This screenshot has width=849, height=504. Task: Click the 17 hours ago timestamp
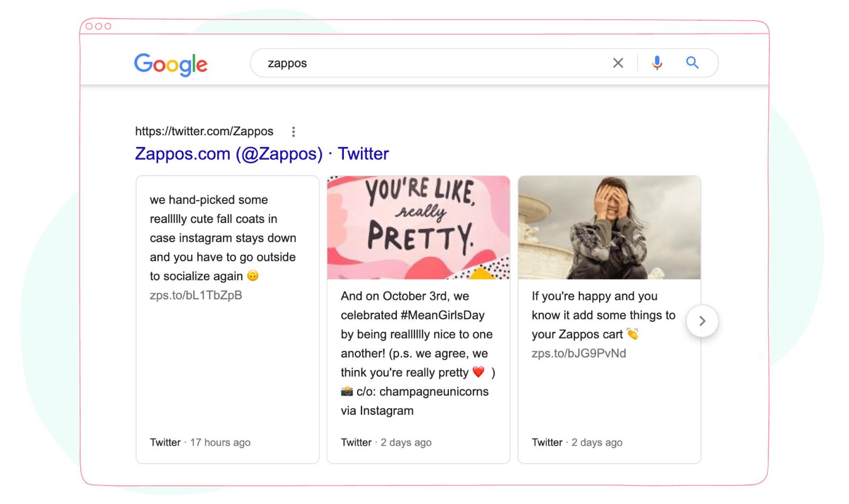tap(220, 442)
